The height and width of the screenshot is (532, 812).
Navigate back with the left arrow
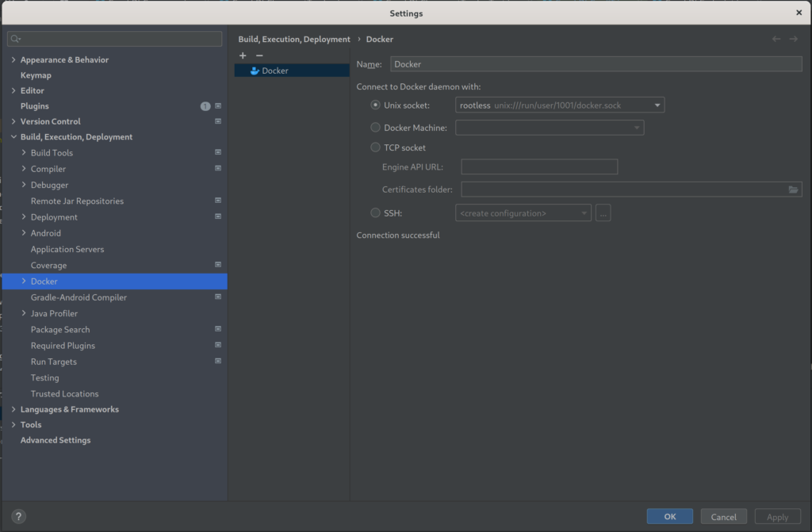[776, 39]
